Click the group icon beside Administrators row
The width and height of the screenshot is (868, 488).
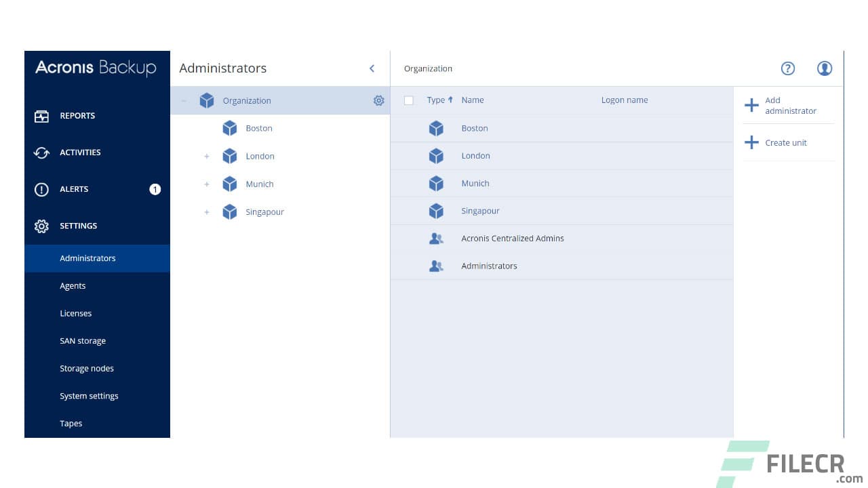pyautogui.click(x=436, y=265)
